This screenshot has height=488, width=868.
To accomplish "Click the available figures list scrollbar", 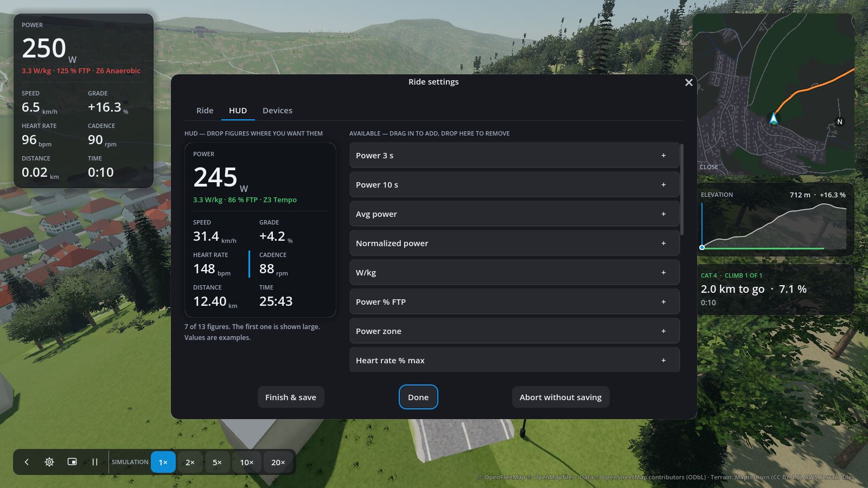I will (x=682, y=189).
